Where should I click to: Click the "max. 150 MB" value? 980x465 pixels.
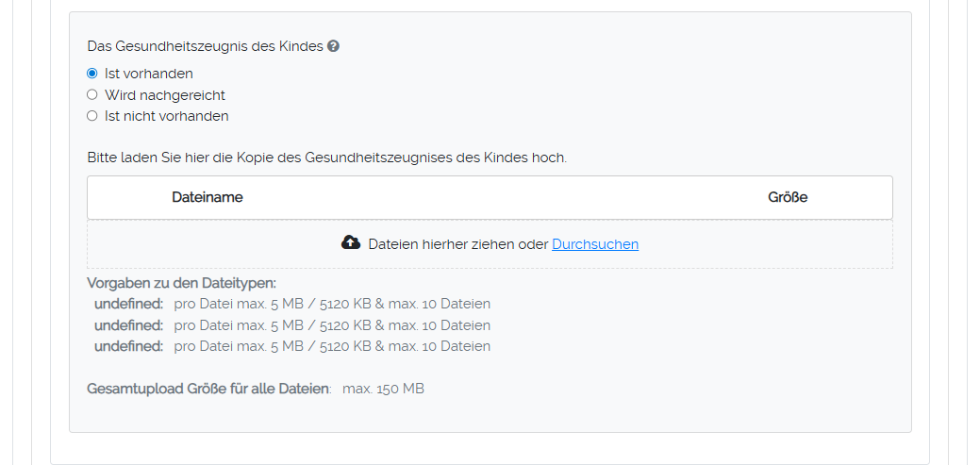(383, 389)
